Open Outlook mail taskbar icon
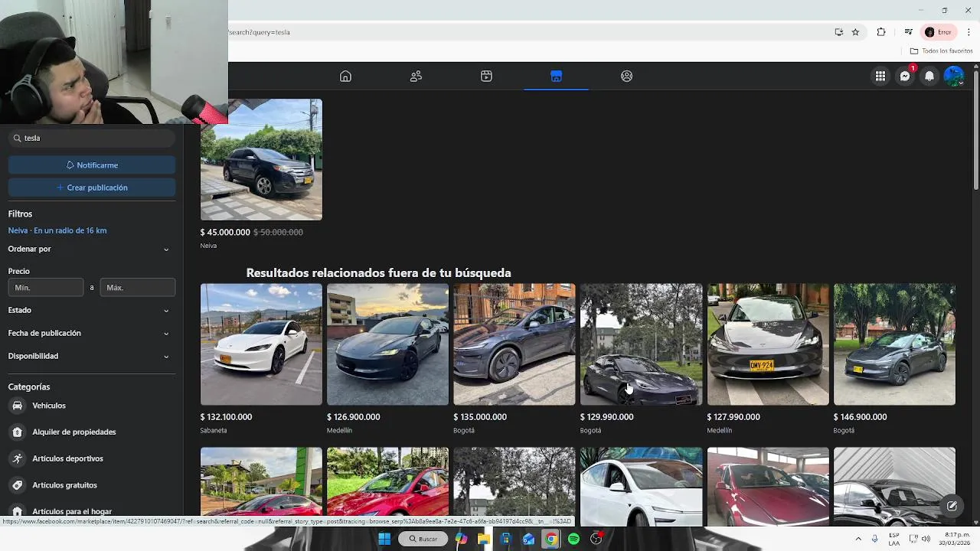The width and height of the screenshot is (980, 551). coord(528,539)
